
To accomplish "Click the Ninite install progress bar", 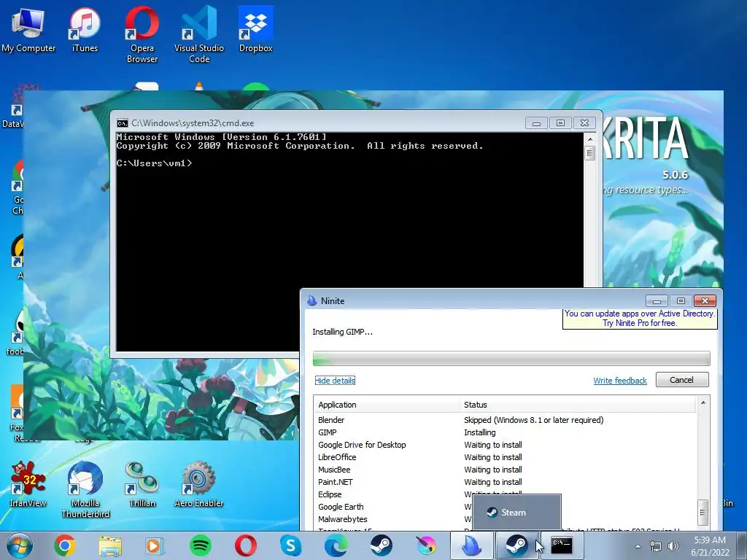I will pos(511,358).
